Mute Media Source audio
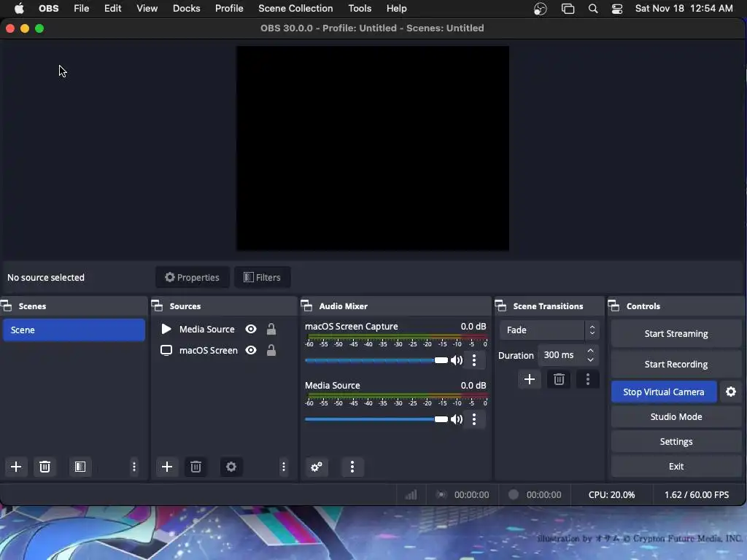 [457, 419]
